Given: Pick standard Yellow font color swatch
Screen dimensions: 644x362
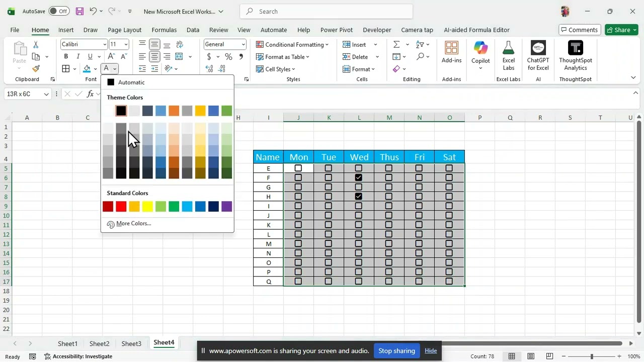Looking at the screenshot, I should pyautogui.click(x=147, y=206).
